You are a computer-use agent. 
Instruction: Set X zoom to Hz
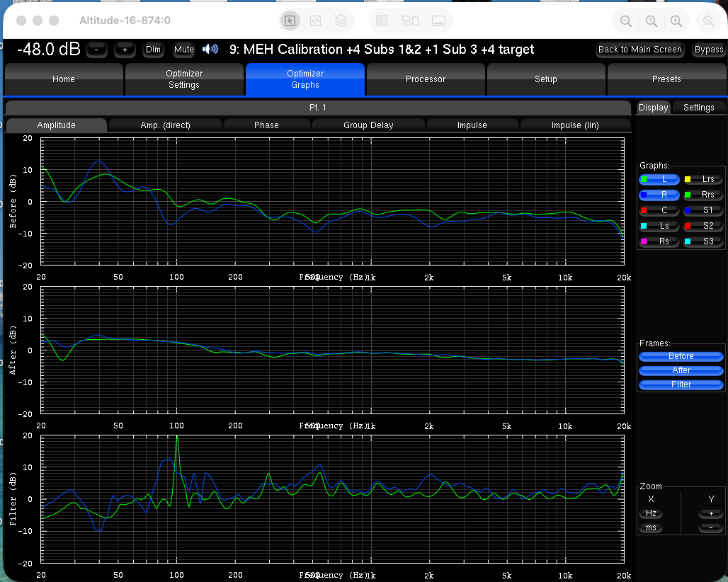(651, 513)
